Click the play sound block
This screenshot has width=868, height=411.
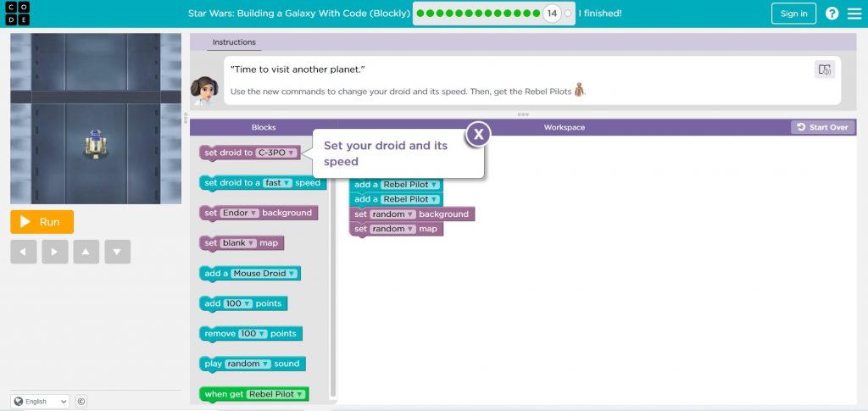click(252, 364)
